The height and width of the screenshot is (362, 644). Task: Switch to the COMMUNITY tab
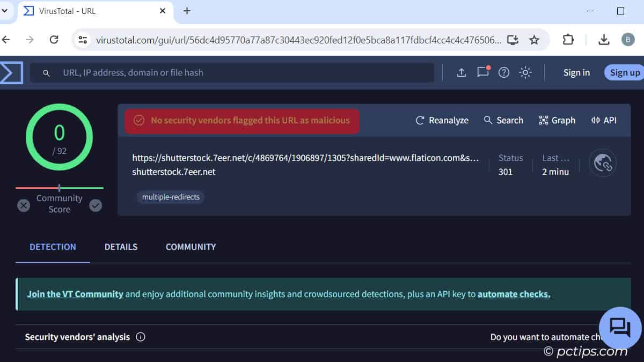click(191, 247)
